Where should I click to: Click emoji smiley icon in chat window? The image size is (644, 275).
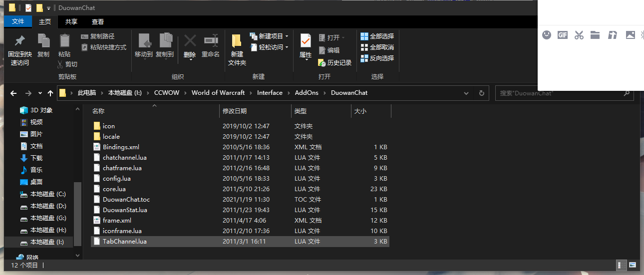(x=547, y=35)
